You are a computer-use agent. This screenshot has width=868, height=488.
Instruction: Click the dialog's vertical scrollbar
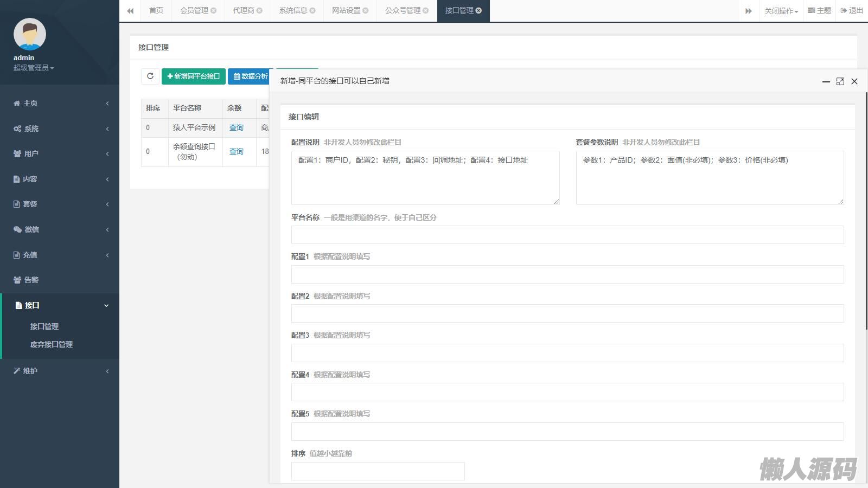pos(866,211)
